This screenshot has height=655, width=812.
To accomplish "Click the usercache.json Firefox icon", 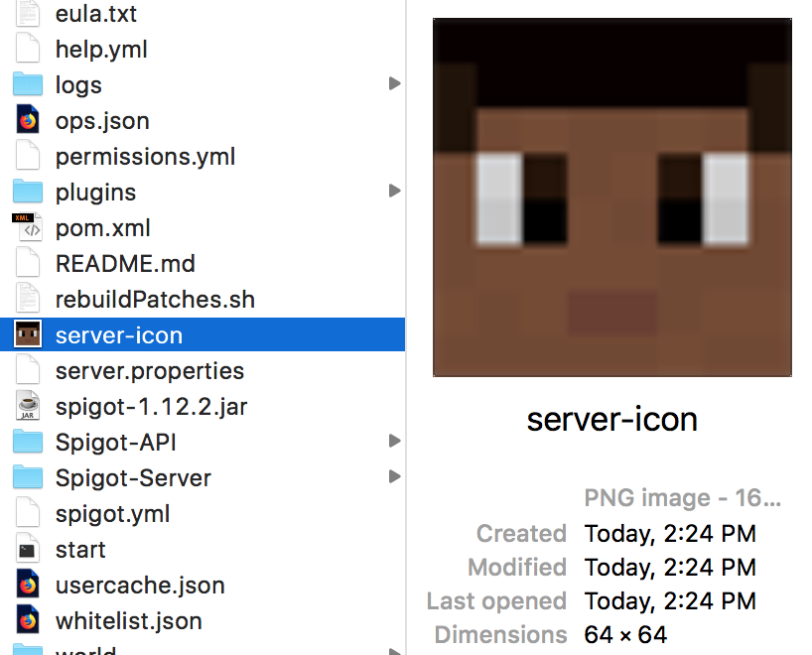I will [x=27, y=585].
